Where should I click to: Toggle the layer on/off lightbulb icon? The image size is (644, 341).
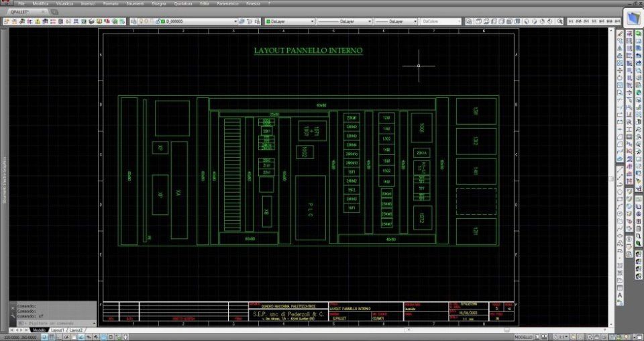point(142,21)
